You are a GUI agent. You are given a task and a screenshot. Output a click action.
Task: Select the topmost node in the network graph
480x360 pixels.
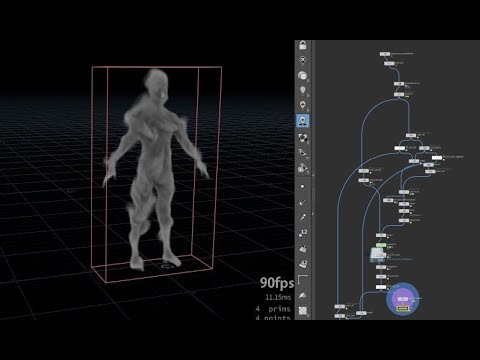tap(385, 54)
